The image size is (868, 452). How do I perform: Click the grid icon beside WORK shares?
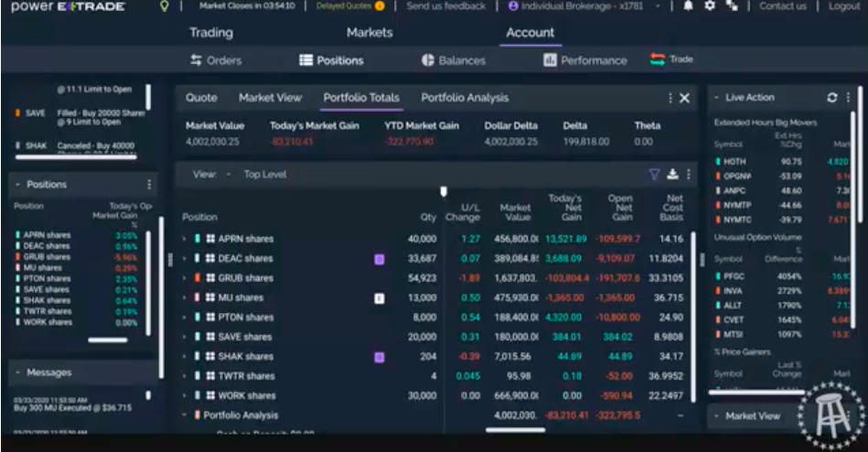coord(210,395)
